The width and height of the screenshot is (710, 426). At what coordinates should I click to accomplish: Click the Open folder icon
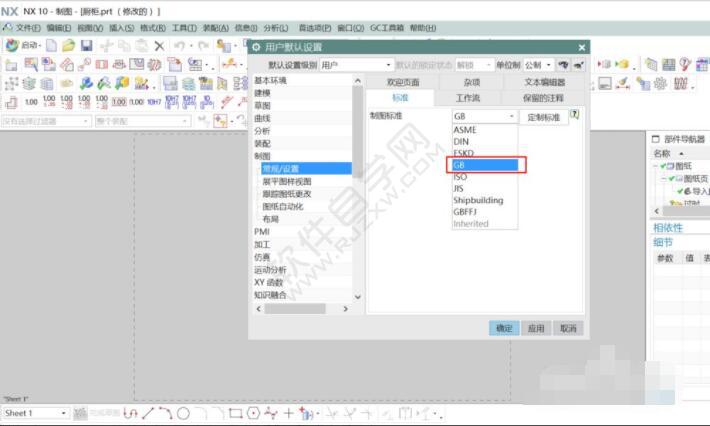click(x=68, y=46)
